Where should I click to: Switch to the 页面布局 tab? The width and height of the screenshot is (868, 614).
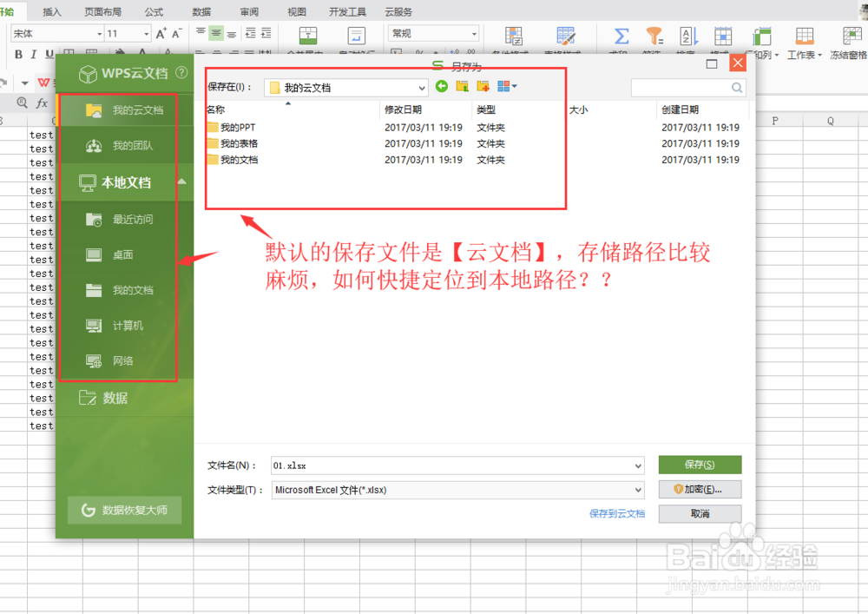103,11
